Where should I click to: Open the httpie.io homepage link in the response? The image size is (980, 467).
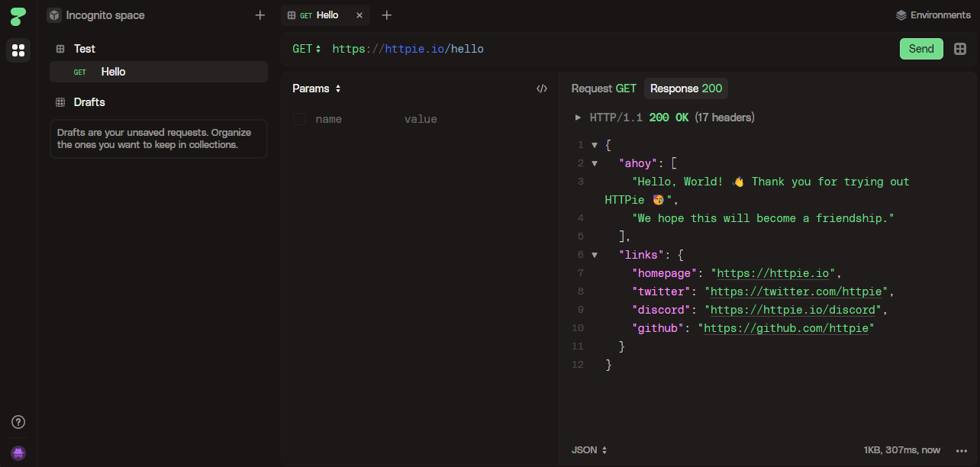tap(772, 272)
